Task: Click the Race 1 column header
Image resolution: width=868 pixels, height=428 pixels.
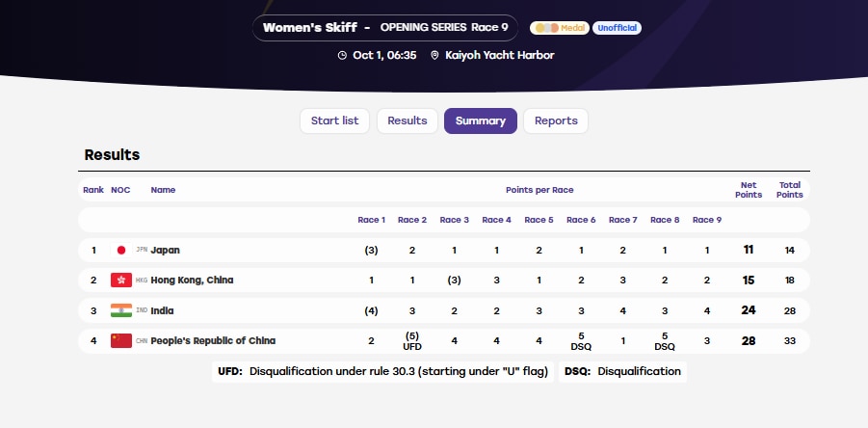Action: click(372, 220)
